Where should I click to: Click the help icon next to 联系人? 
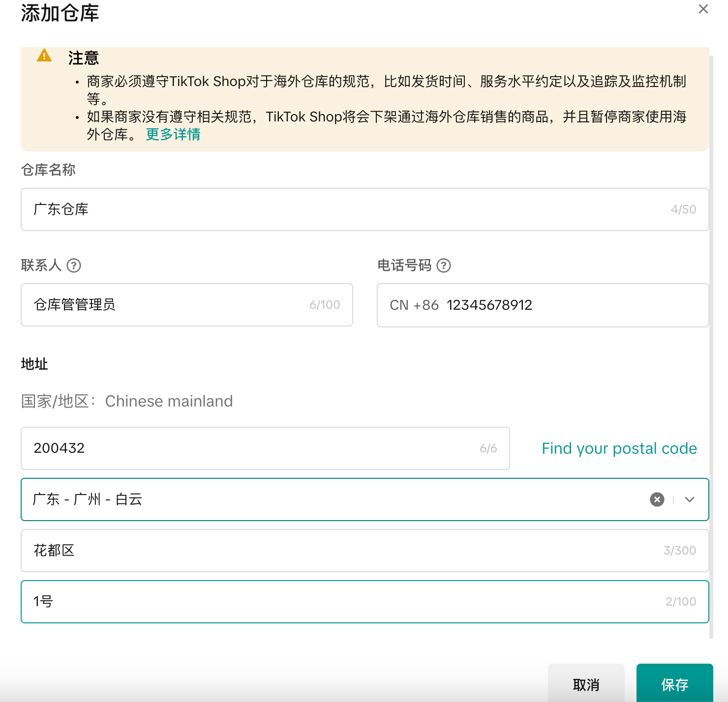click(74, 265)
